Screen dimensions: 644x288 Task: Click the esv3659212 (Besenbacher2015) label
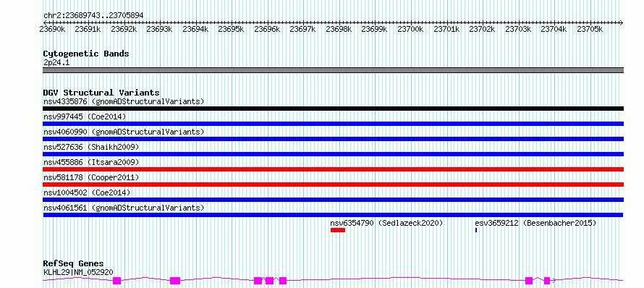click(535, 223)
